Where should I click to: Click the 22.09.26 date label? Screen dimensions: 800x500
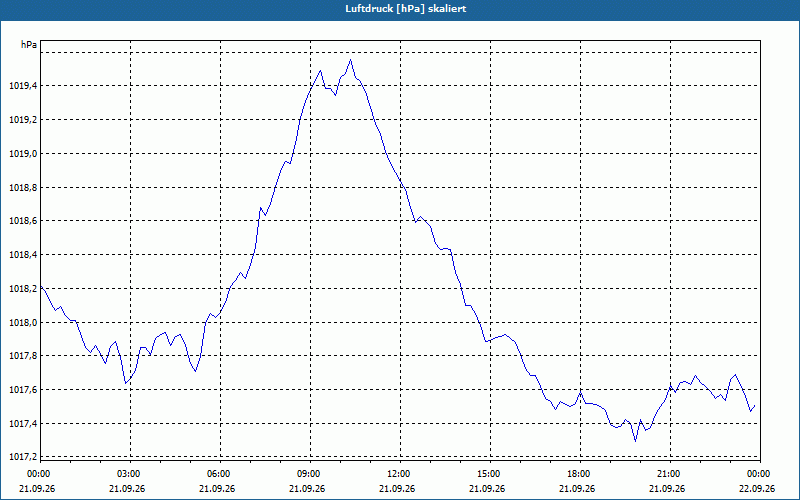pyautogui.click(x=757, y=488)
